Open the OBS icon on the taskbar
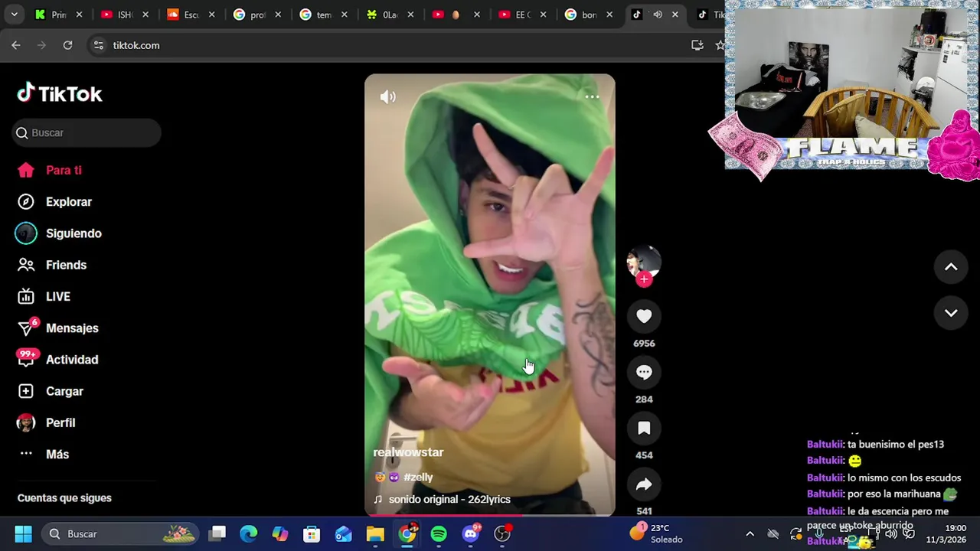The width and height of the screenshot is (980, 551). 503,533
